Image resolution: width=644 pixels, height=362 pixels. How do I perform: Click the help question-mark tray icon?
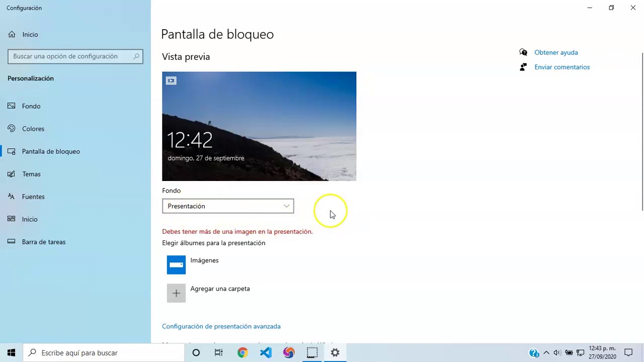[534, 353]
